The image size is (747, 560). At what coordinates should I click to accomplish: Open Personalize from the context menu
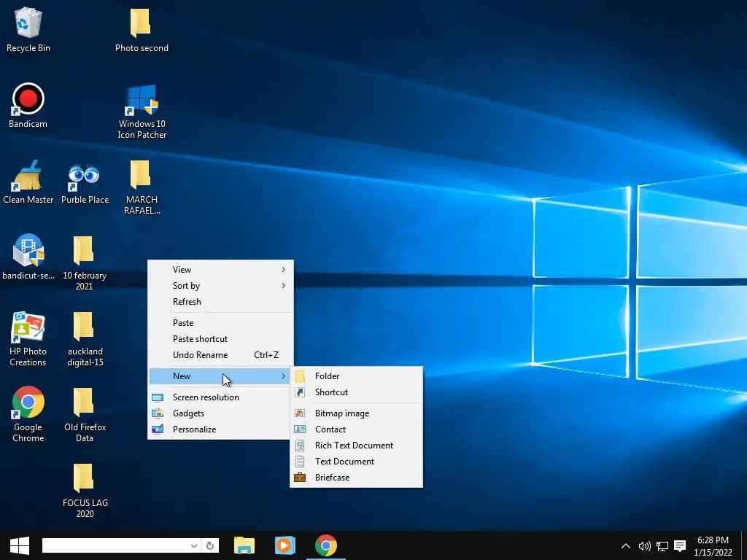(220, 429)
